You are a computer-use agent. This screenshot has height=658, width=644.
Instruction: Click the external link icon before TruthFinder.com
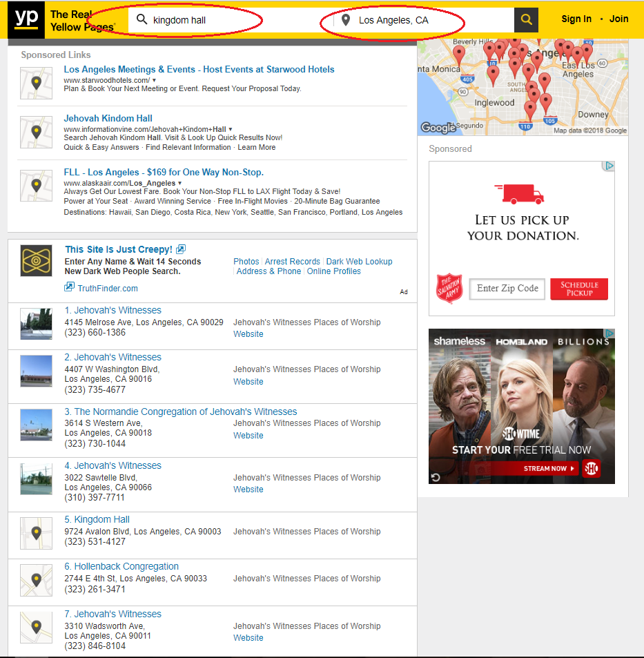(69, 287)
